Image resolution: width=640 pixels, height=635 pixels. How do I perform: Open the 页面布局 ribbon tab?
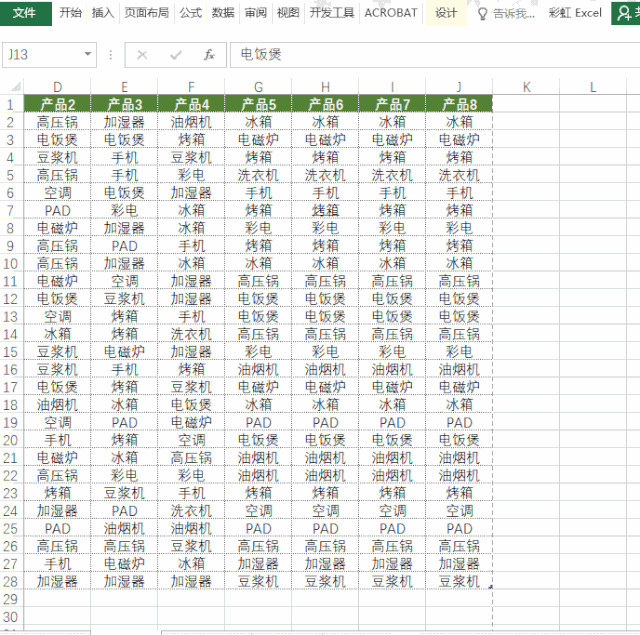147,13
